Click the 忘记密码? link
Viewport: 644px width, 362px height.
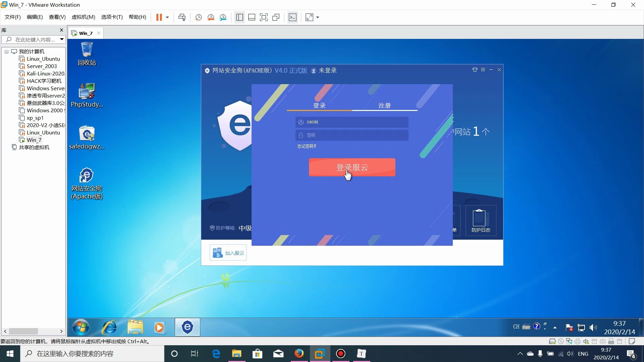click(x=307, y=146)
